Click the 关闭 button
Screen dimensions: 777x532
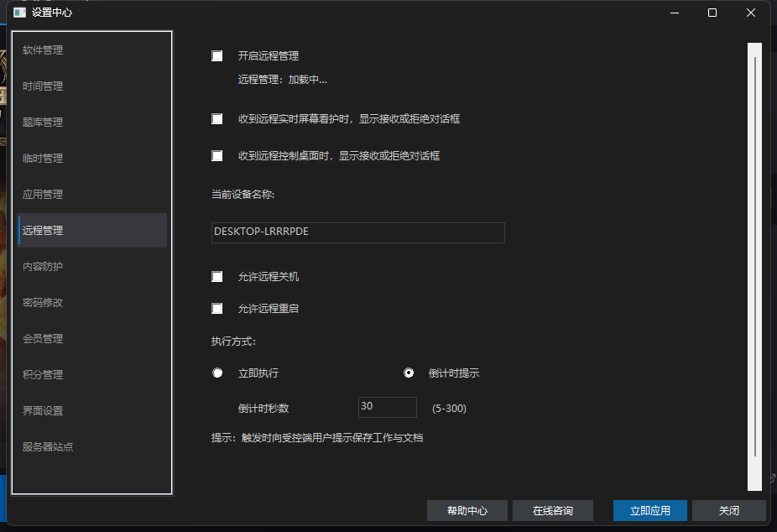(729, 511)
